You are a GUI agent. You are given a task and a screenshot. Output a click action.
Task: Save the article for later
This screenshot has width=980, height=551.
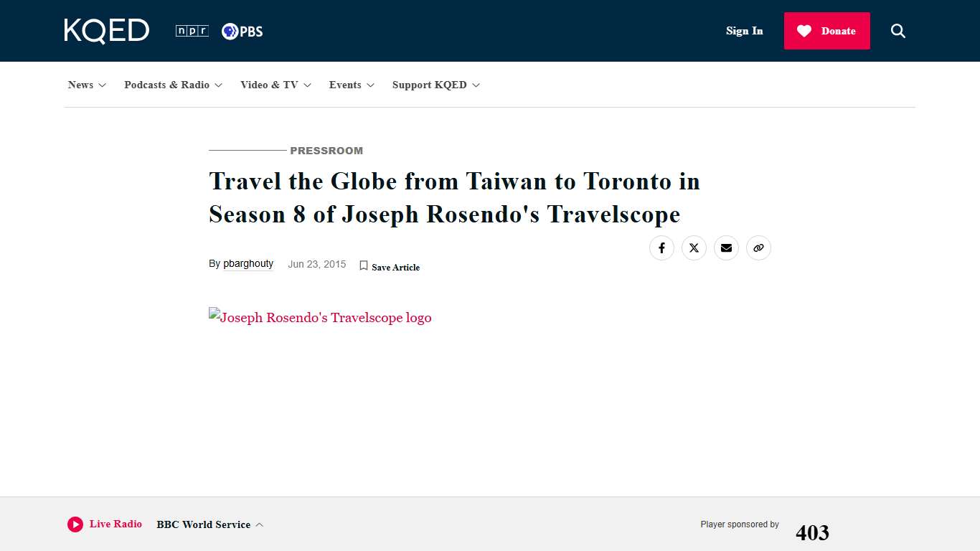tap(390, 266)
